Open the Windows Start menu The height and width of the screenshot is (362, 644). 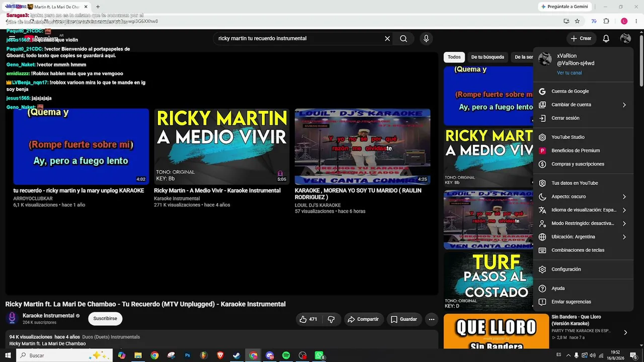point(8,355)
